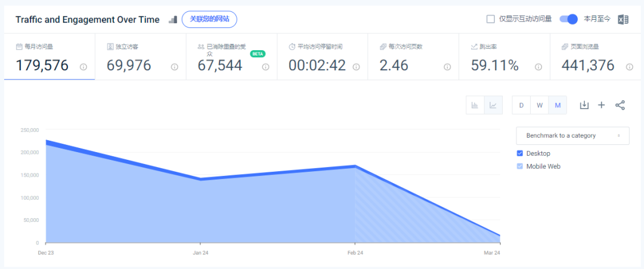Select daily granularity D tab
The height and width of the screenshot is (269, 644).
(x=521, y=105)
